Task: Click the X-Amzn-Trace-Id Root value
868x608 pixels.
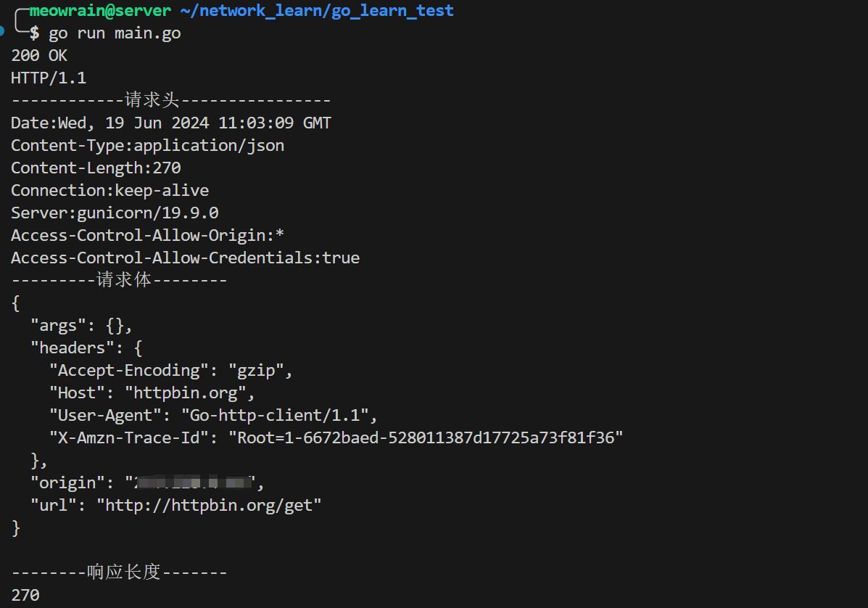Action: pyautogui.click(x=426, y=438)
